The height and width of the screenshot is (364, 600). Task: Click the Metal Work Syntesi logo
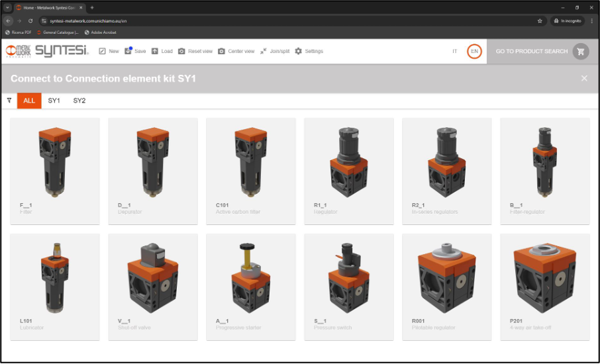coord(48,51)
